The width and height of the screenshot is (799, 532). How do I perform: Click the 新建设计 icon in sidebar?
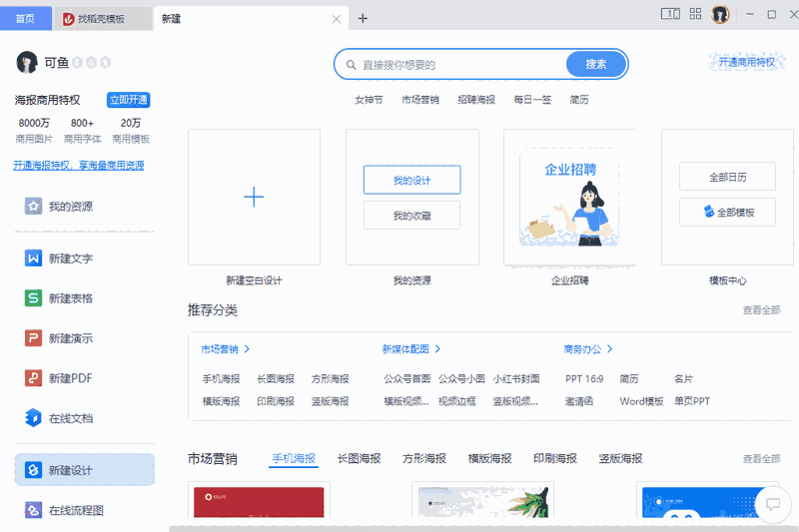pyautogui.click(x=33, y=470)
